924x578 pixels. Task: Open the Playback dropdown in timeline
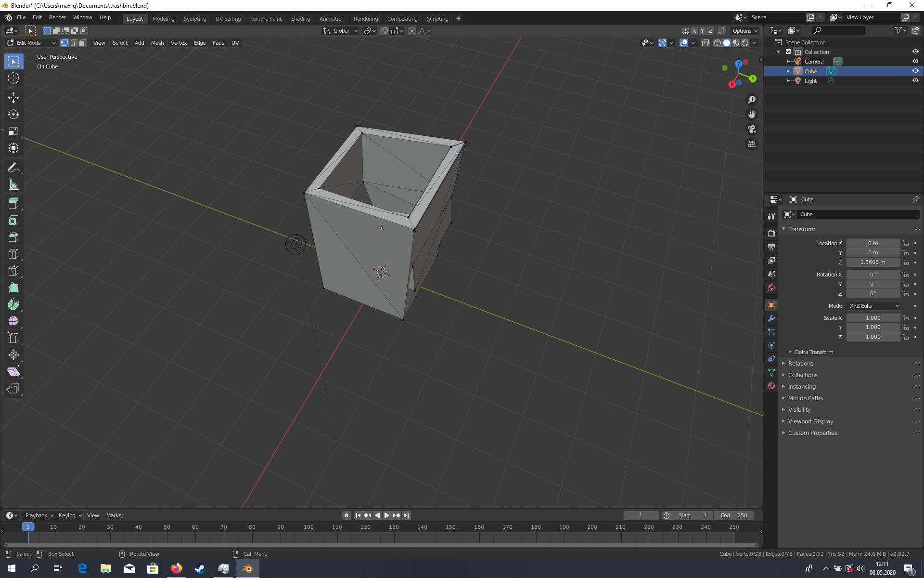click(39, 515)
